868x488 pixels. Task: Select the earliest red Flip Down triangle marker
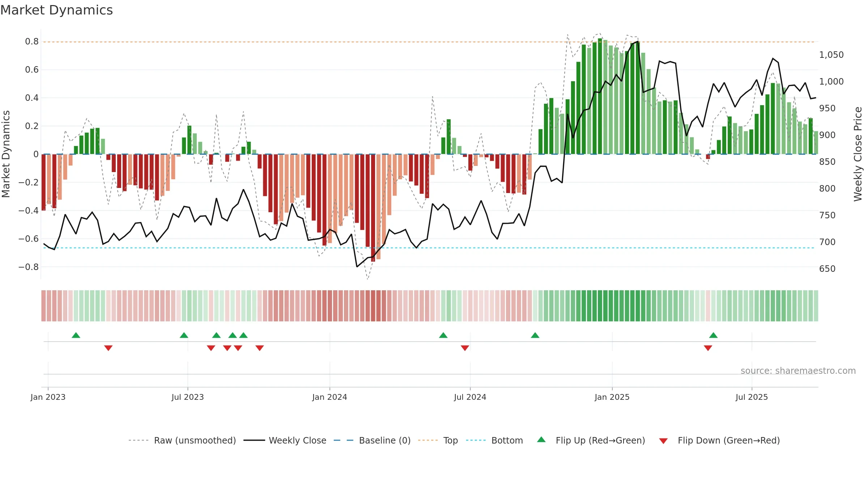108,348
